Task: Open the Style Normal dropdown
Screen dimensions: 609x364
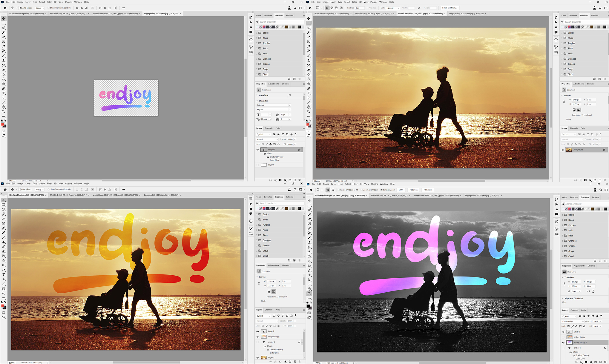Action: [392, 8]
